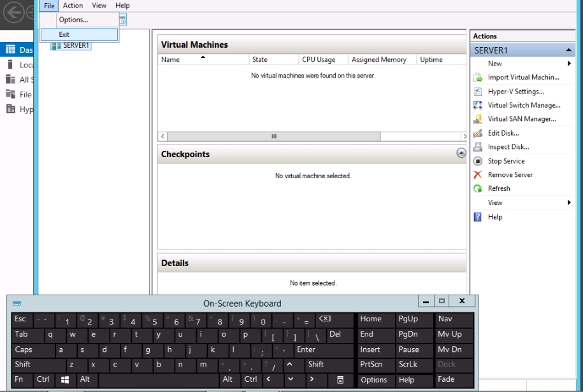Image resolution: width=583 pixels, height=392 pixels.
Task: Click the Edit Disk icon
Action: coord(477,134)
